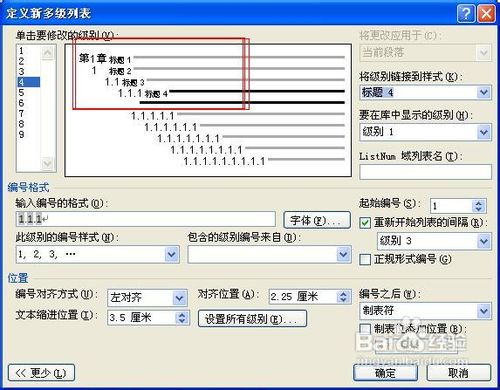
Task: Open 编号对齐方式 dropdown showing 左对齐
Action: click(179, 298)
